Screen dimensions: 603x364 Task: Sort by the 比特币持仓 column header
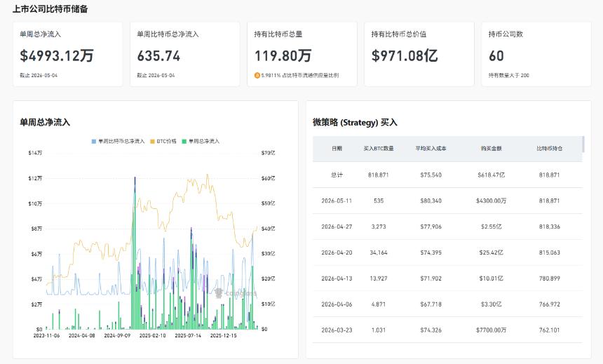tap(550, 148)
